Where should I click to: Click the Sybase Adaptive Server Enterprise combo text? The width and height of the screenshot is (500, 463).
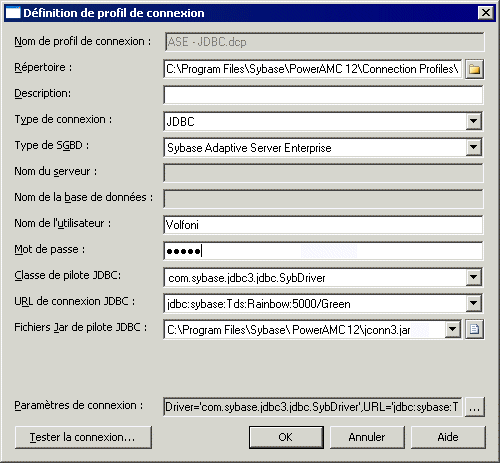249,148
